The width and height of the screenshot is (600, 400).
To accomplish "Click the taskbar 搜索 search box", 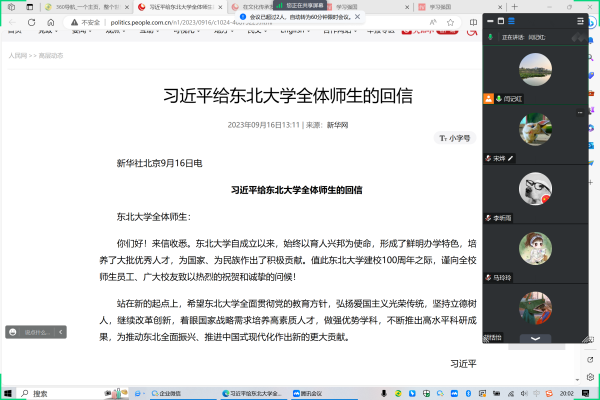I will coord(73,393).
